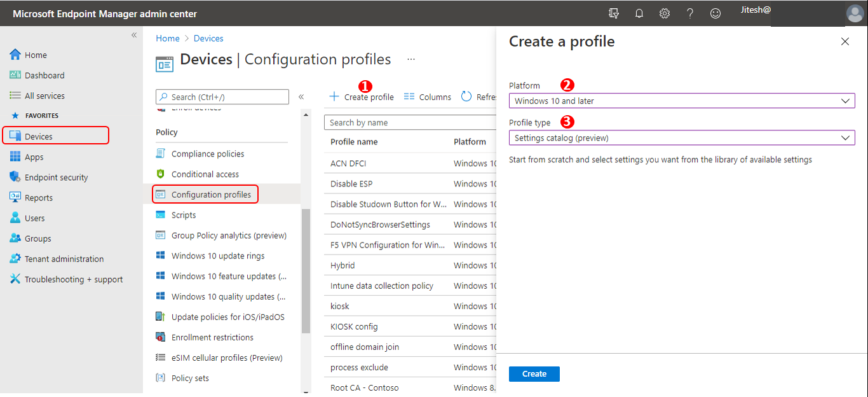Click the Endpoint security shield icon

click(x=15, y=177)
